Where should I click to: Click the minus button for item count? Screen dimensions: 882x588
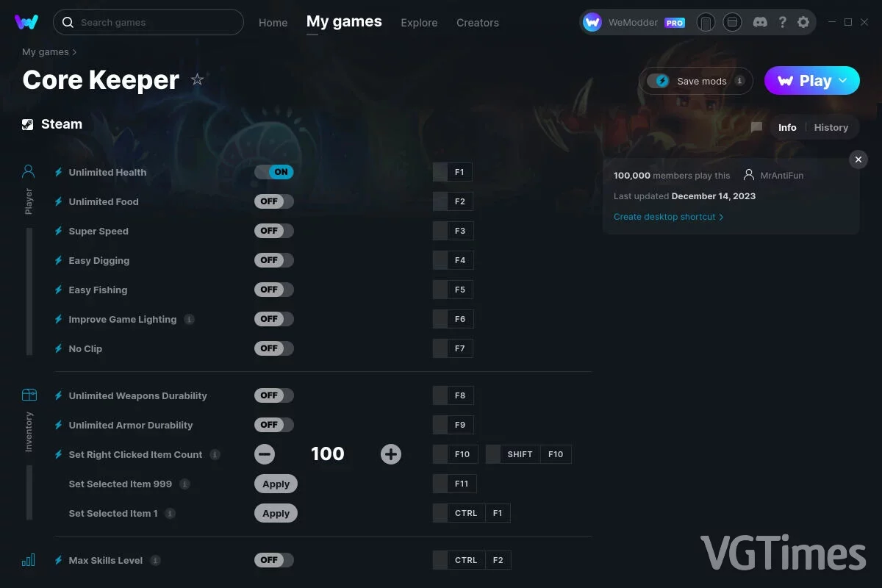click(x=265, y=454)
